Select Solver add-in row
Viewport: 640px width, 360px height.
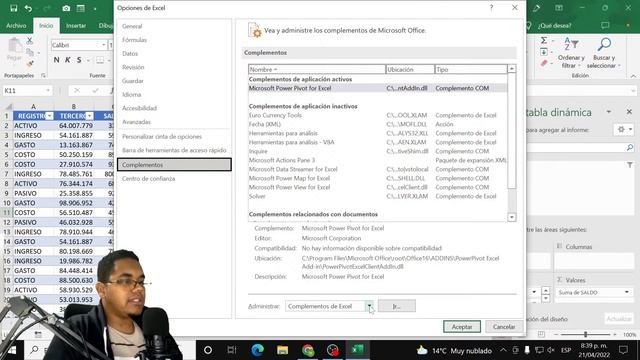pyautogui.click(x=378, y=196)
